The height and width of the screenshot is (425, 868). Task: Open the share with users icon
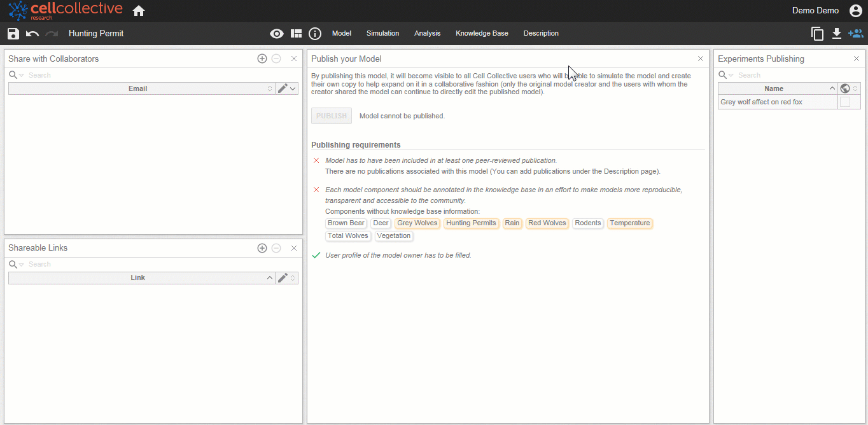pos(856,34)
